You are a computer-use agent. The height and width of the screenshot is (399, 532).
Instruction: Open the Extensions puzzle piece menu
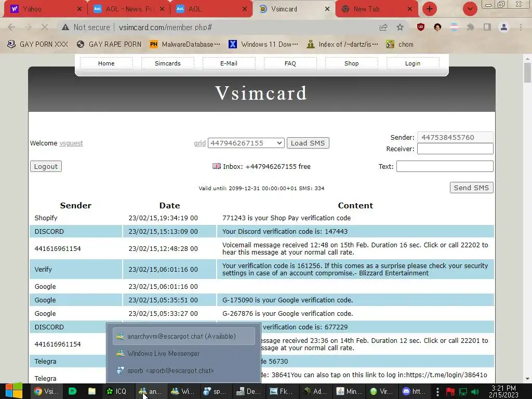pyautogui.click(x=470, y=27)
